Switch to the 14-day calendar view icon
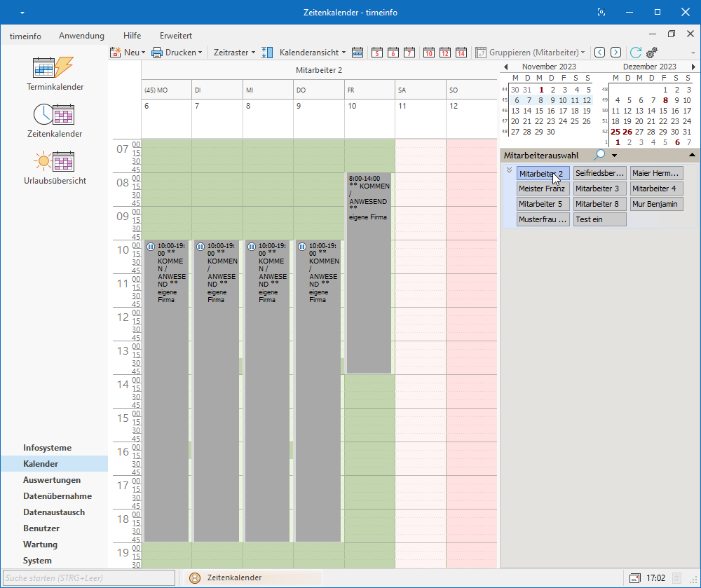701x588 pixels. (x=461, y=53)
